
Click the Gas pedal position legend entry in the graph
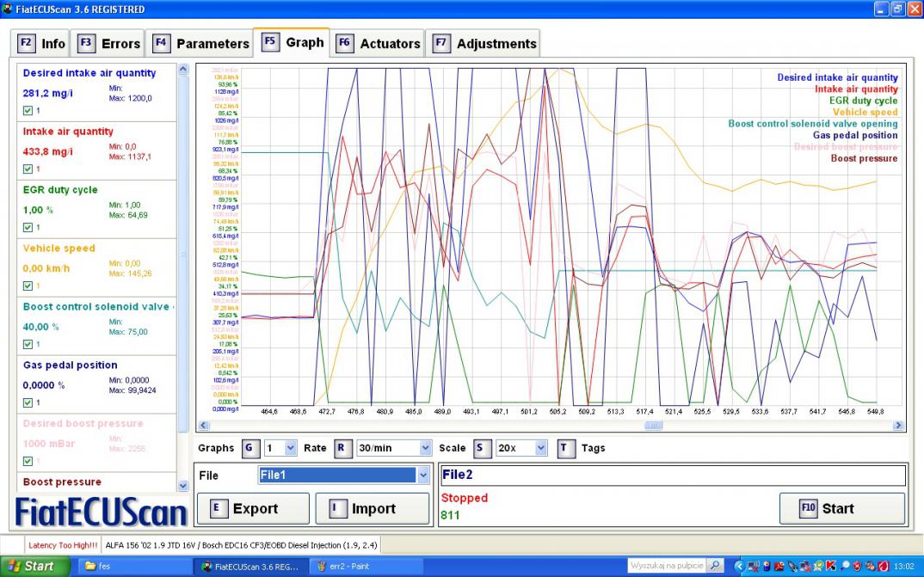[855, 135]
